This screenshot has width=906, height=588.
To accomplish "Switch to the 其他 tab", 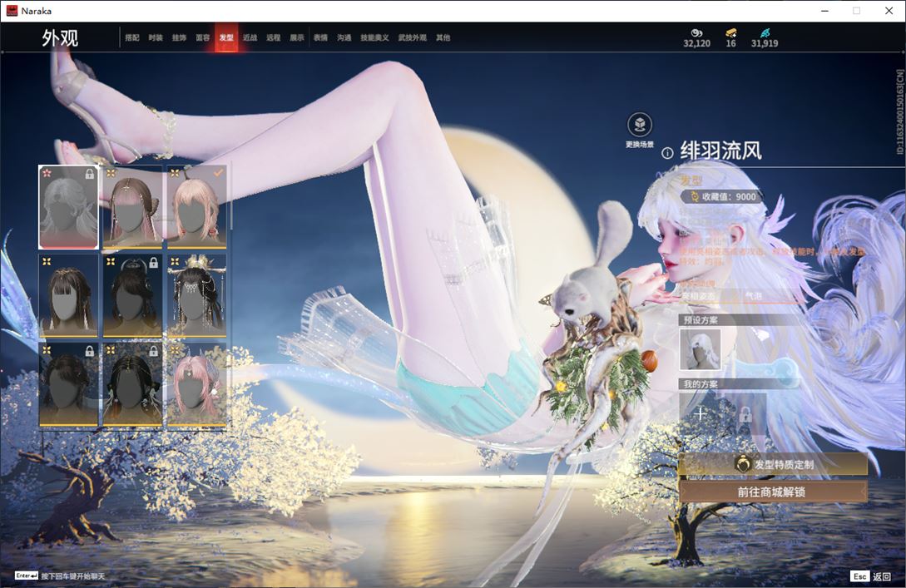I will click(443, 37).
